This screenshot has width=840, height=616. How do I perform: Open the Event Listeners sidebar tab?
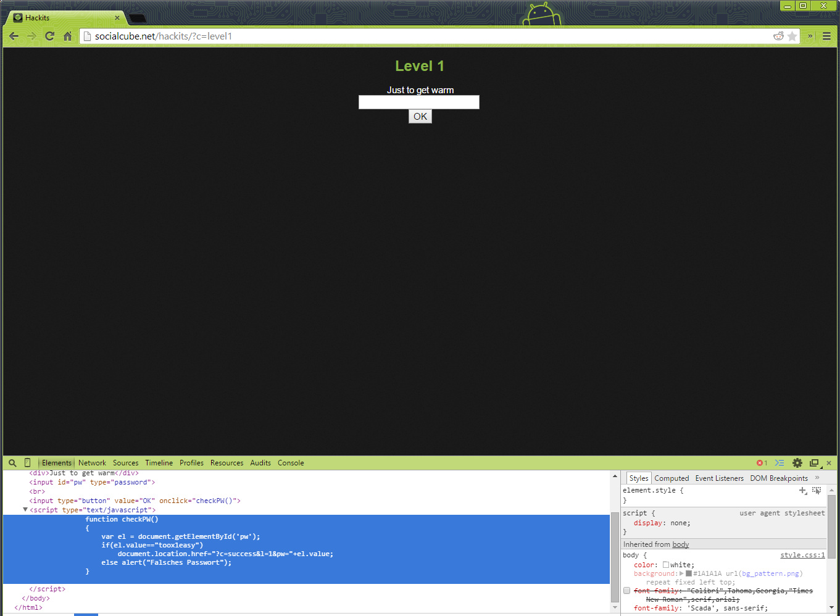point(719,478)
